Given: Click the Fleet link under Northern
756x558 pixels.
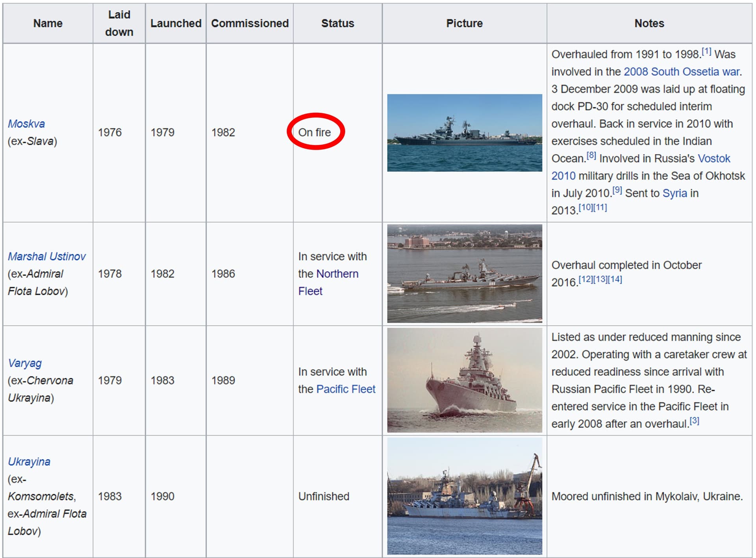Looking at the screenshot, I should 310,291.
